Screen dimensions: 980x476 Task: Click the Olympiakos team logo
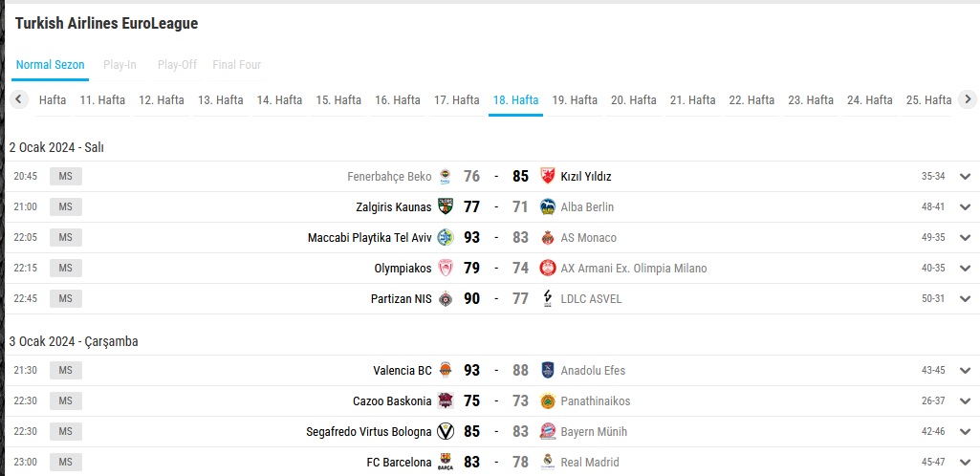pos(446,269)
